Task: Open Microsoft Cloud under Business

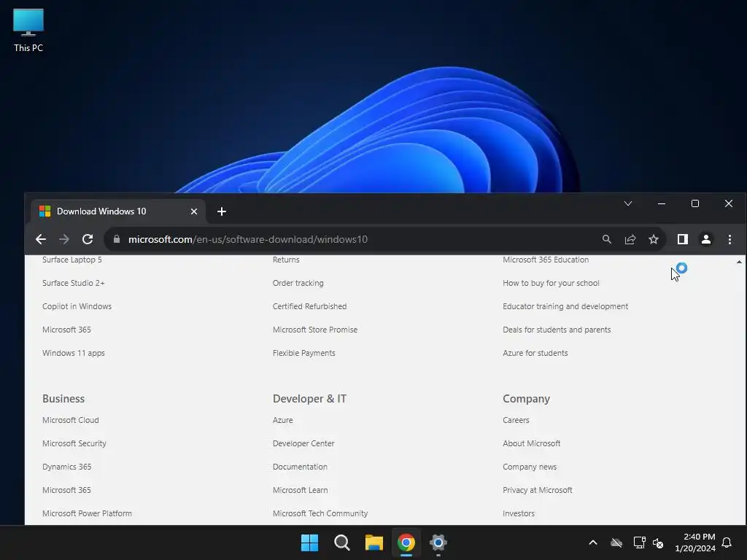Action: 71,420
